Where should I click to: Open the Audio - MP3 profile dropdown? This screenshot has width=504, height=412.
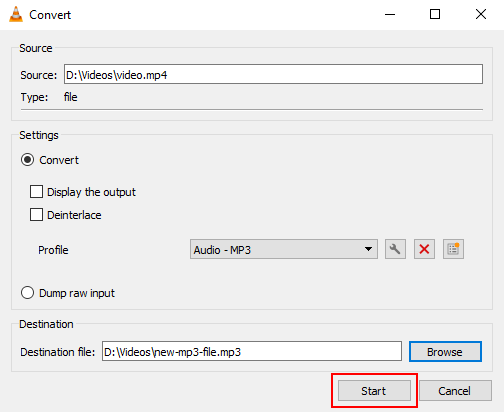284,249
